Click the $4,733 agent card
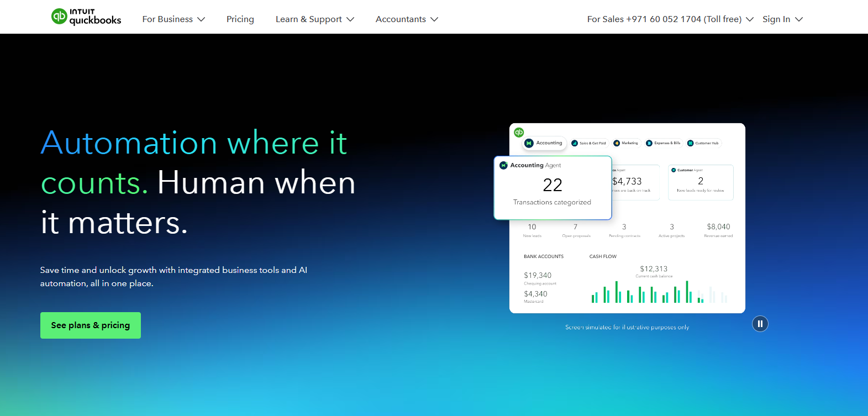Viewport: 868px width, 416px height. (x=635, y=182)
